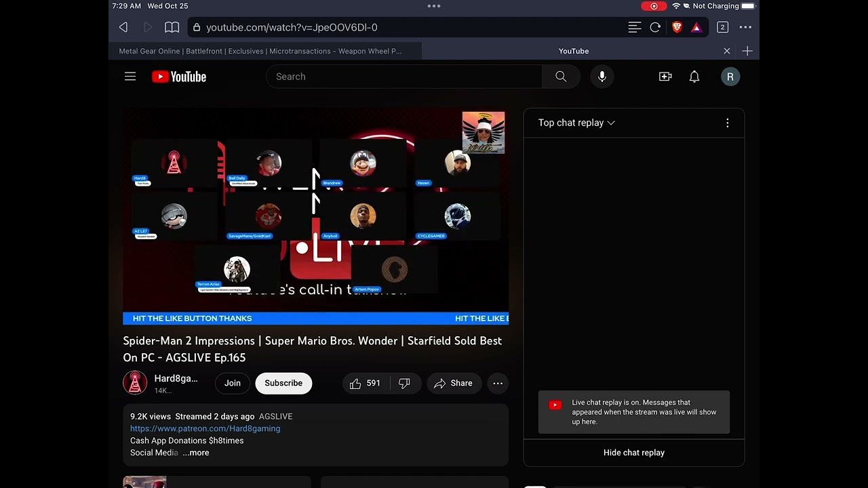This screenshot has height=488, width=868.
Task: Open the Patreon Hard8gaming link
Action: click(205, 428)
